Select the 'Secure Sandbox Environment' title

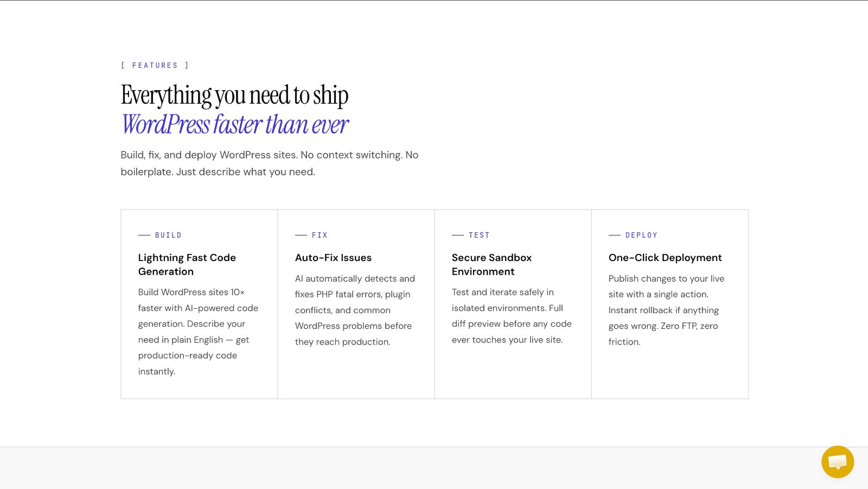[x=492, y=264]
